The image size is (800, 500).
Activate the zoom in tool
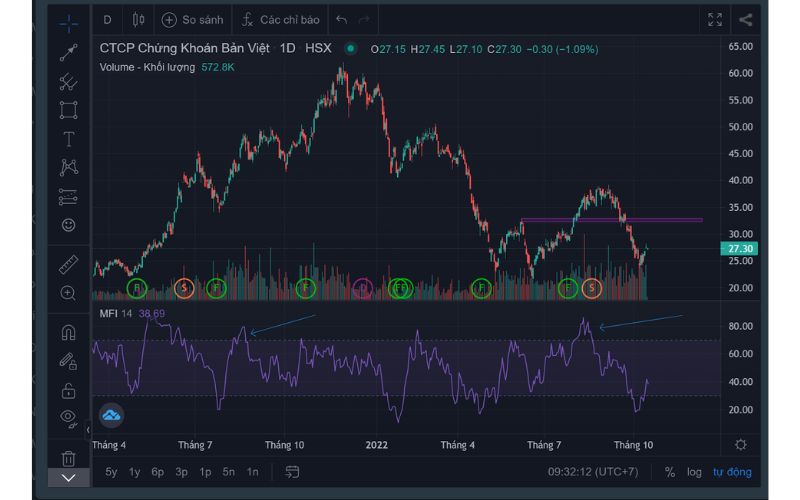click(x=68, y=293)
